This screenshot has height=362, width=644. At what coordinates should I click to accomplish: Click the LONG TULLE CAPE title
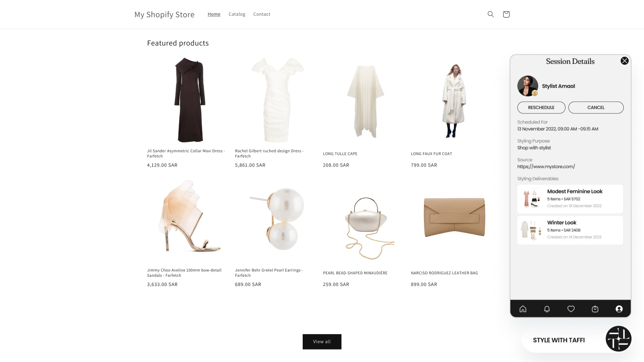(340, 154)
